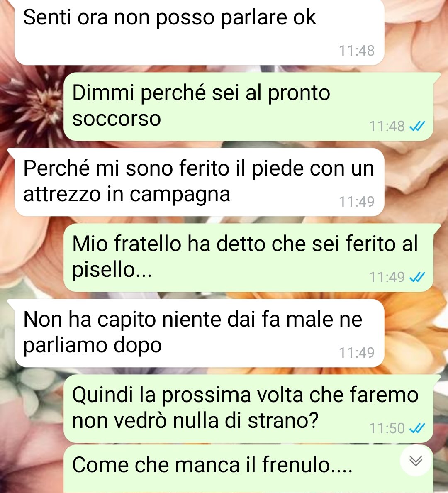Select the 'Senti ora non posso parlare ok' message
This screenshot has height=493, width=448.
(x=200, y=32)
